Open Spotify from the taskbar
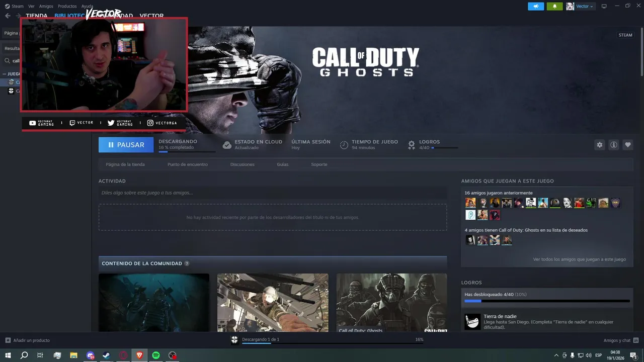Viewport: 644px width, 362px height. tap(156, 355)
